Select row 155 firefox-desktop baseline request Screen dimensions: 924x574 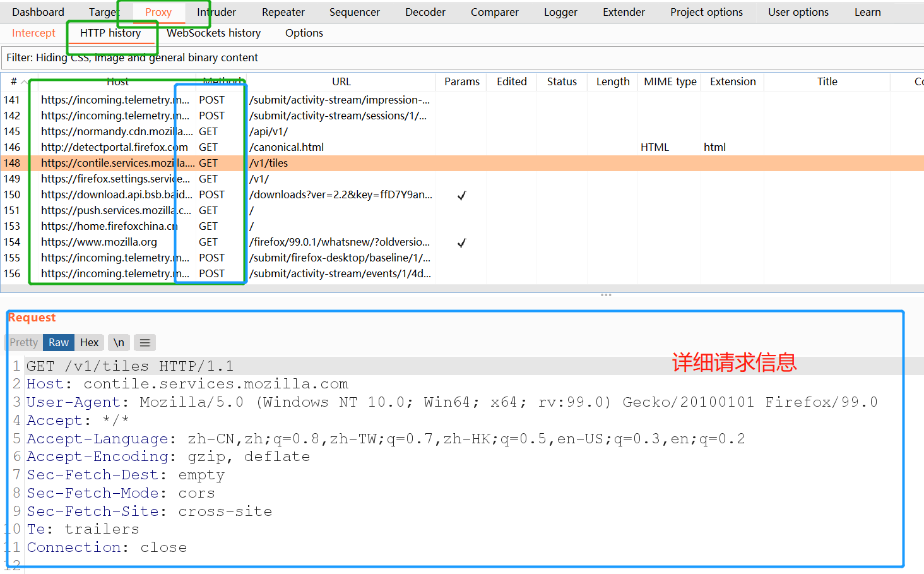(x=462, y=258)
